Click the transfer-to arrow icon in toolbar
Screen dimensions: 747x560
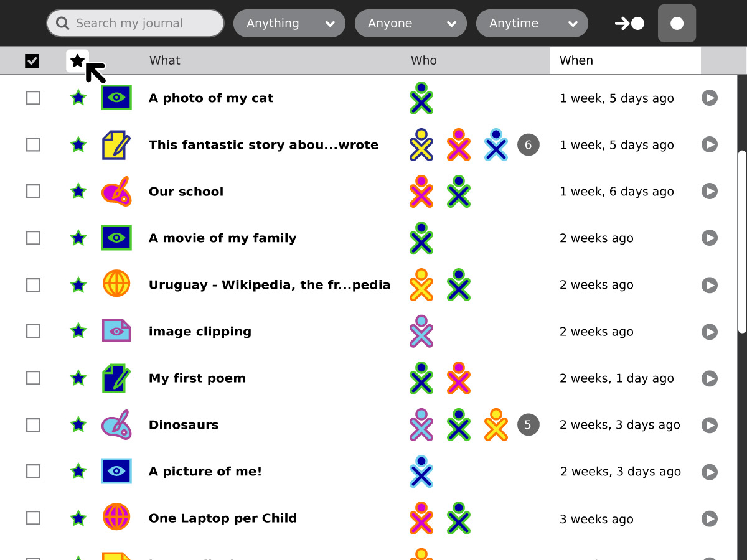click(629, 24)
